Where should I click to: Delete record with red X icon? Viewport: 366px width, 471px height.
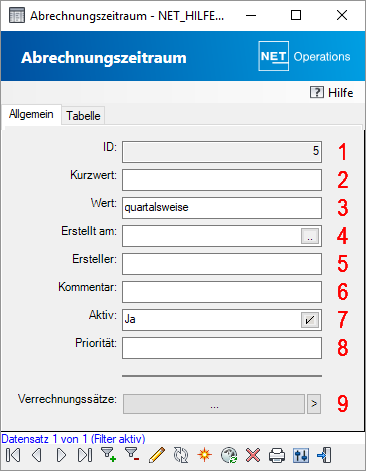[253, 455]
